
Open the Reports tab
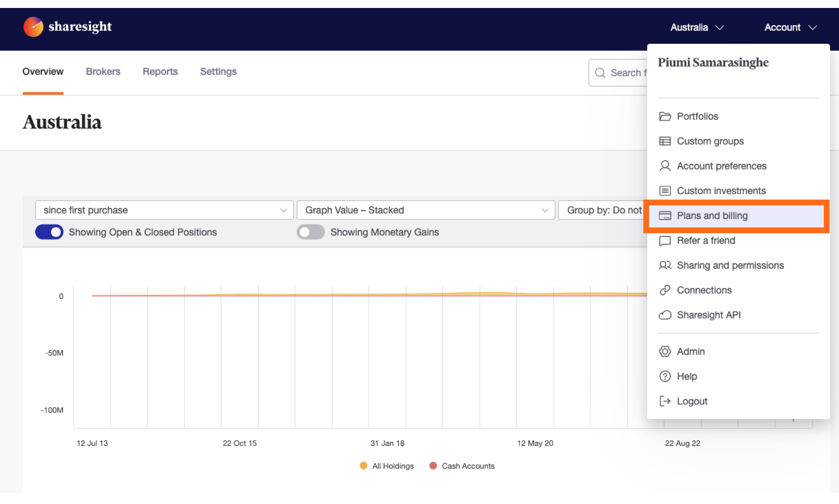click(160, 72)
